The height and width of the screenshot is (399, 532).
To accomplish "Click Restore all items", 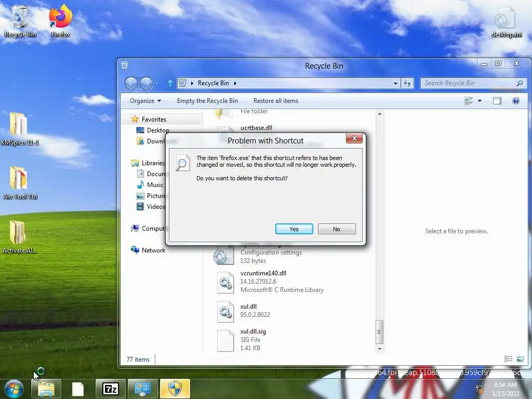I will click(276, 101).
